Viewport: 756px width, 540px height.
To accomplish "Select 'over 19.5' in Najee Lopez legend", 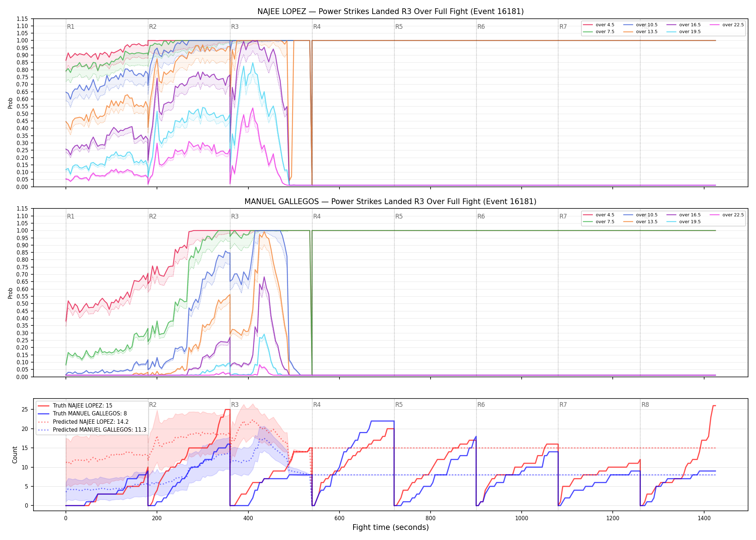I will 684,32.
